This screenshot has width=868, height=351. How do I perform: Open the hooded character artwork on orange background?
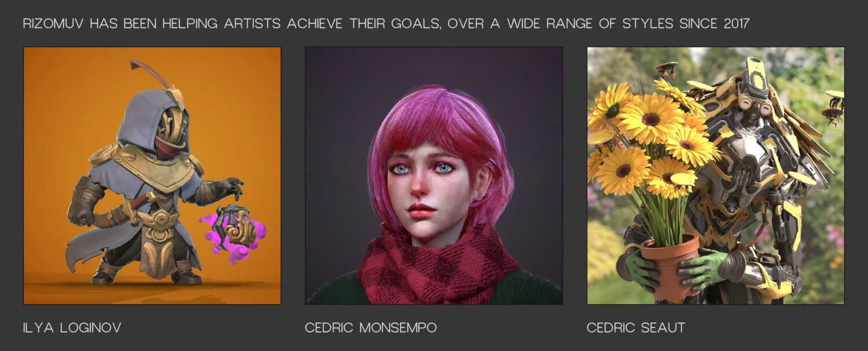[x=152, y=175]
